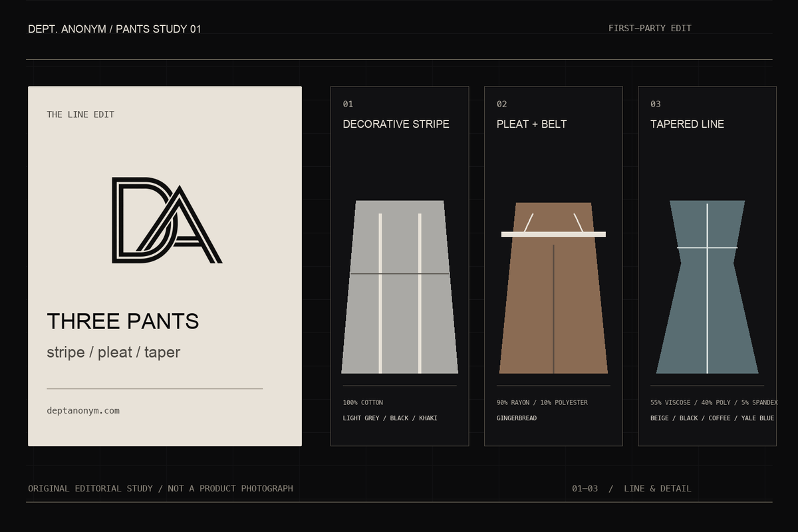Image resolution: width=798 pixels, height=532 pixels.
Task: Click the DA monogram logo
Action: point(166,221)
